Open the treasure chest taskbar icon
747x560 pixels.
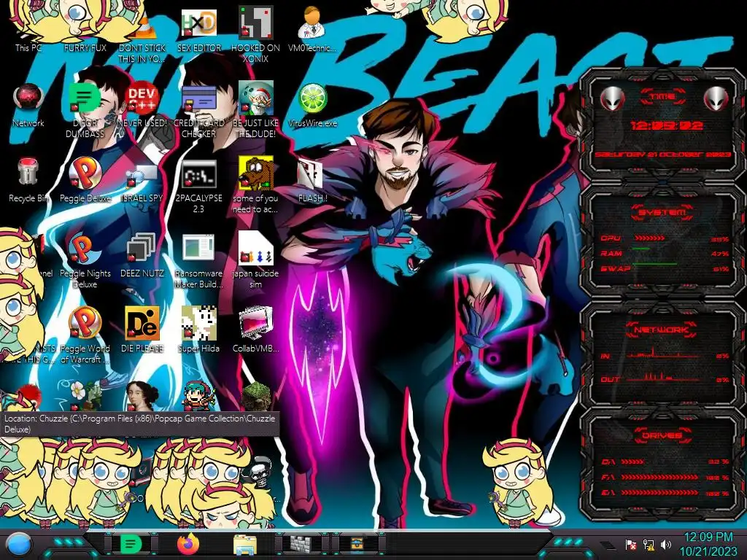(357, 544)
